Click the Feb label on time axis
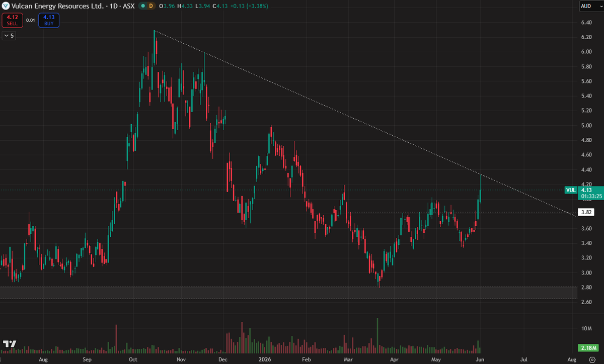The image size is (604, 364). [306, 360]
